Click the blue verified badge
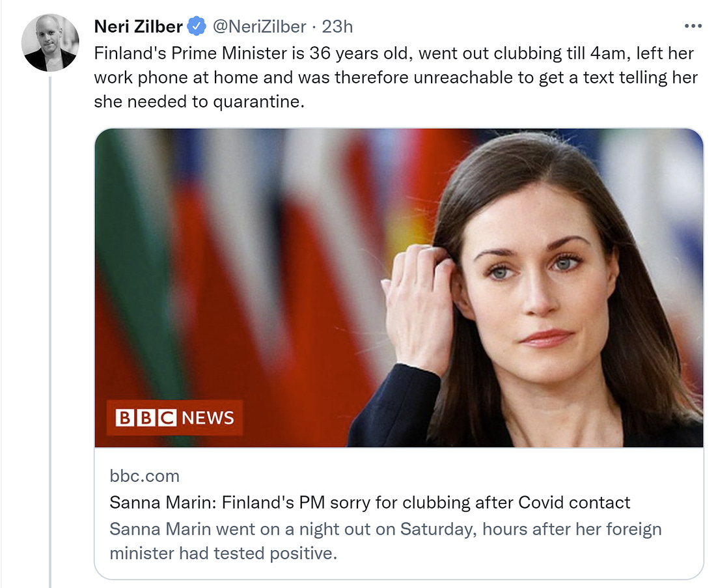This screenshot has height=588, width=716. [x=197, y=27]
